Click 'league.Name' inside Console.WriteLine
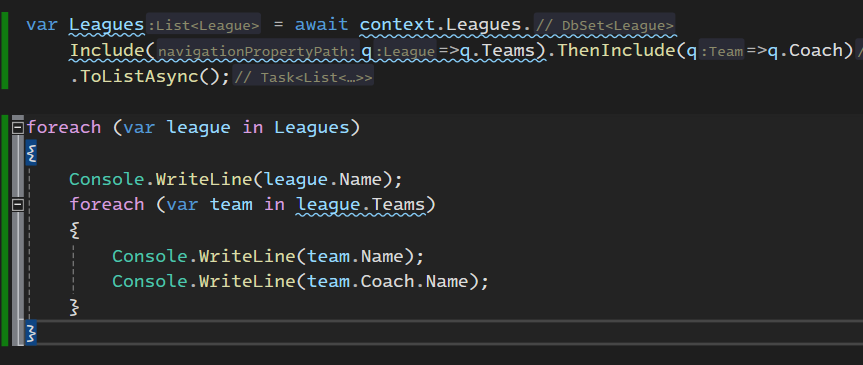 click(323, 179)
